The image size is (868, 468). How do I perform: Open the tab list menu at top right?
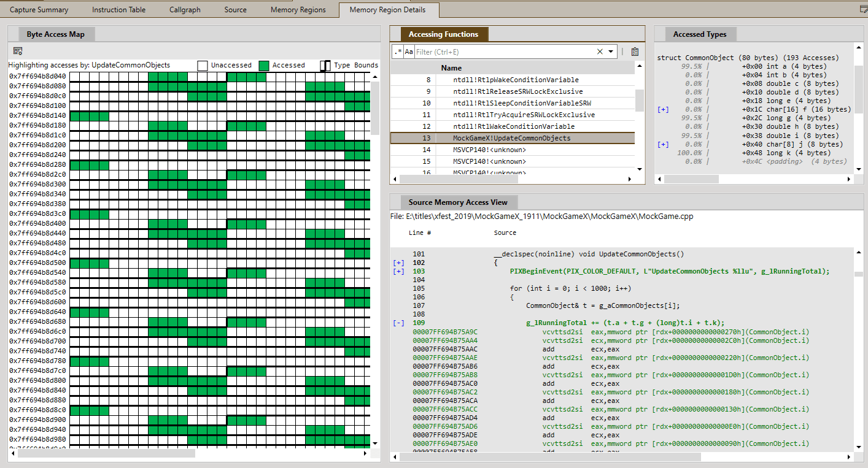[864, 9]
